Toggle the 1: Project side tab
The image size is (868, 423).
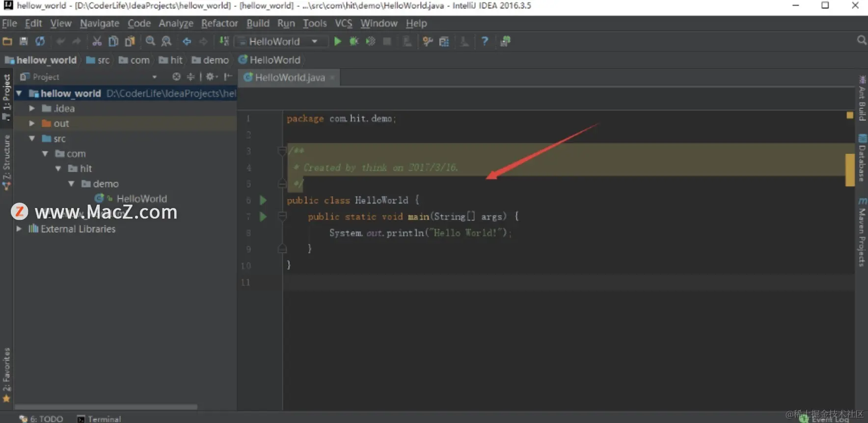(x=6, y=97)
